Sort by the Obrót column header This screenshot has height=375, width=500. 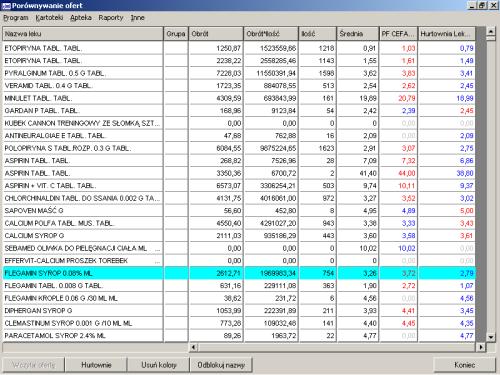(x=216, y=34)
